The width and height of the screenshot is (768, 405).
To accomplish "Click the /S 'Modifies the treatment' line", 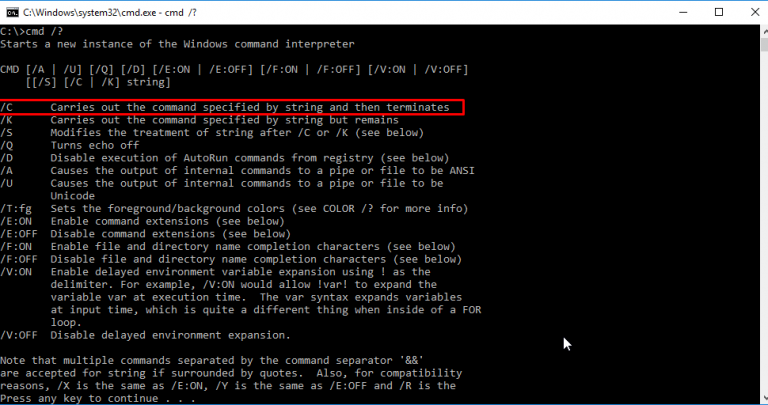I will pyautogui.click(x=212, y=133).
